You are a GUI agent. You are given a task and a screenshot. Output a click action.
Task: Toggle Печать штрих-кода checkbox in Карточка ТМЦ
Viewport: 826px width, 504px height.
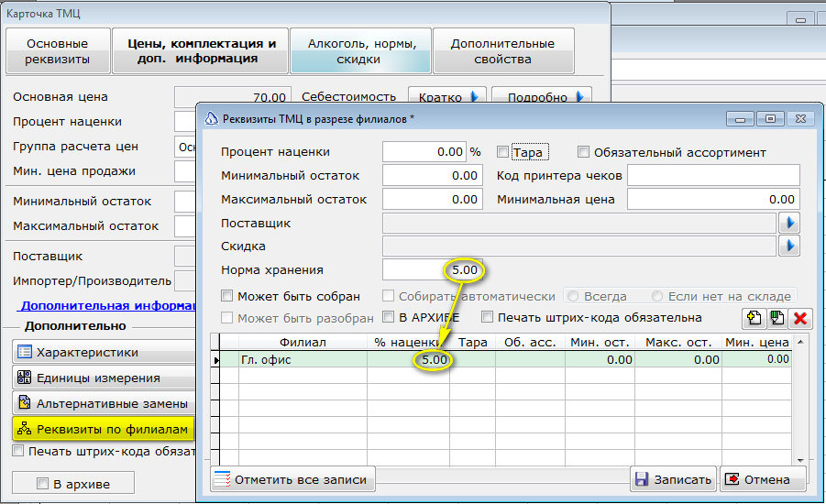[18, 451]
